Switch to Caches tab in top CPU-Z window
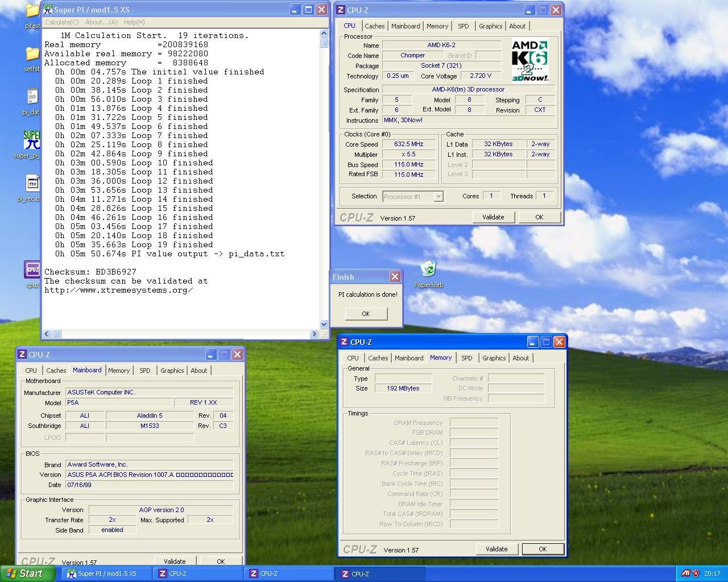 [x=375, y=26]
